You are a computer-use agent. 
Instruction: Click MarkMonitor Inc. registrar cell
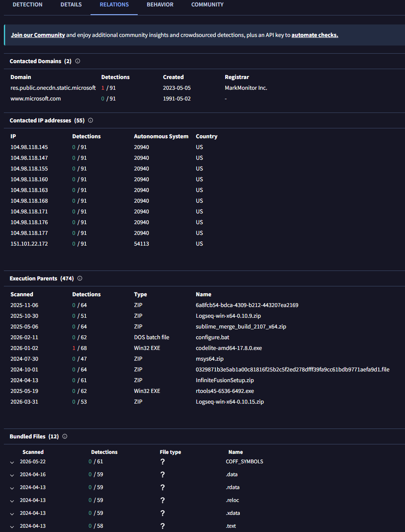(x=246, y=88)
